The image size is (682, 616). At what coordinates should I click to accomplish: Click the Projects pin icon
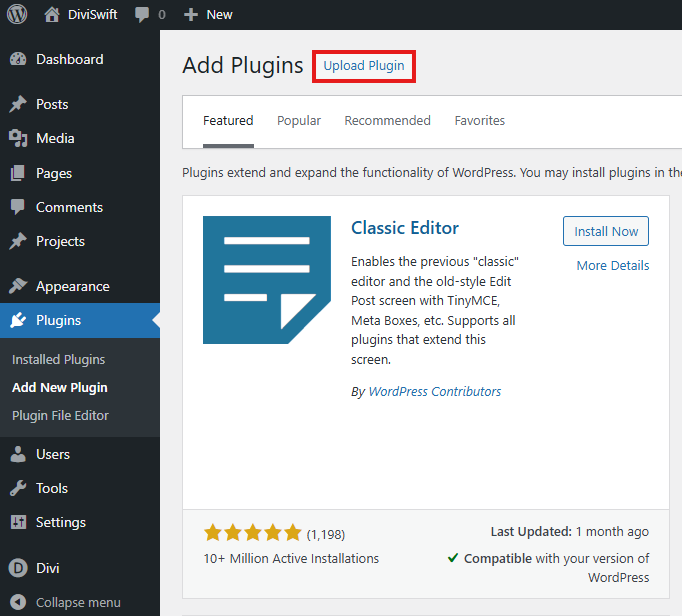(x=18, y=241)
